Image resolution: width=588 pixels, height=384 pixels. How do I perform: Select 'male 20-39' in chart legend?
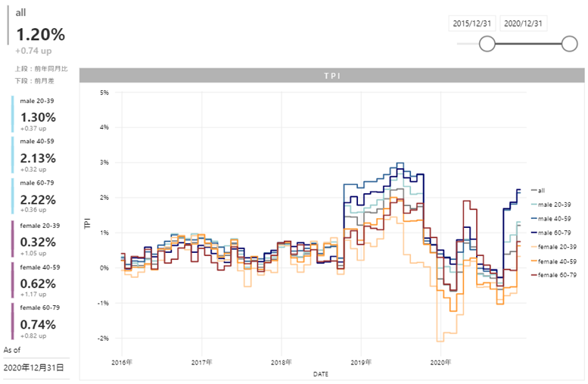[x=555, y=204]
